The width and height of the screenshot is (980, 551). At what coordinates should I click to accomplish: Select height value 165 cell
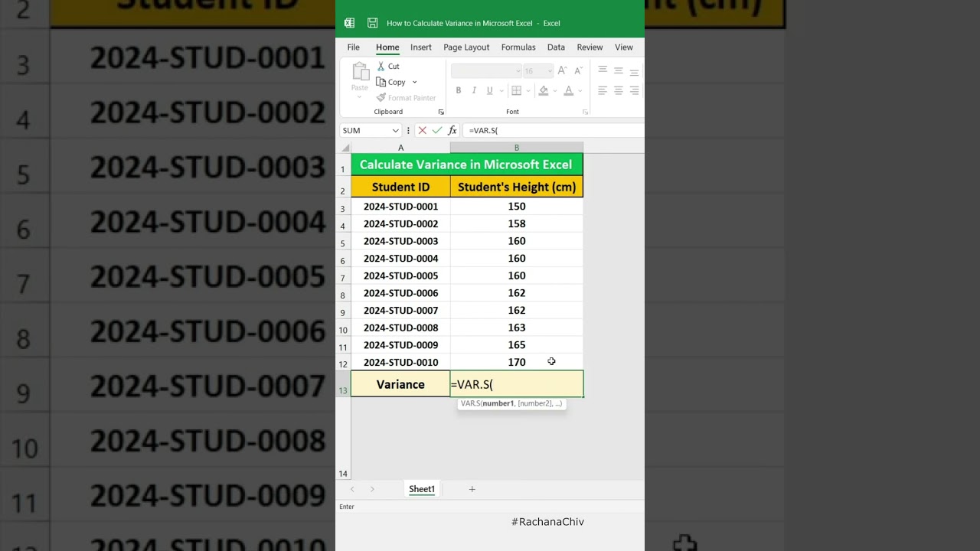point(517,345)
